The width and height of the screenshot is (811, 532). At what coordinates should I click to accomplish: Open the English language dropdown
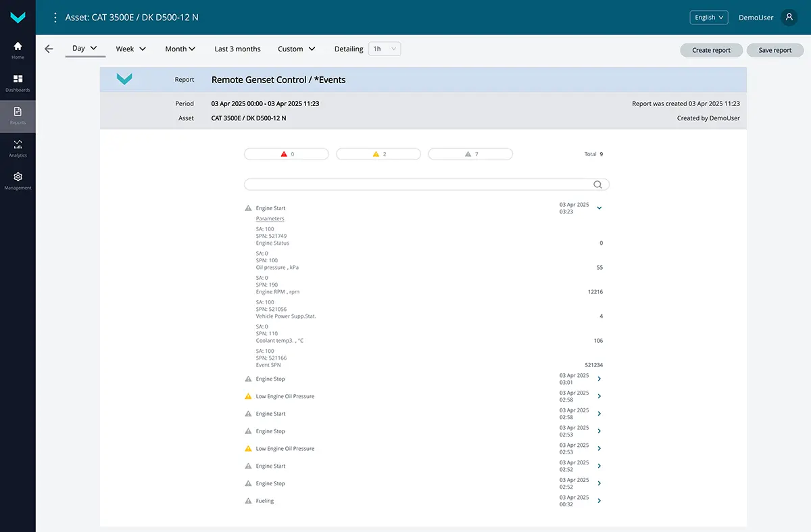click(708, 18)
